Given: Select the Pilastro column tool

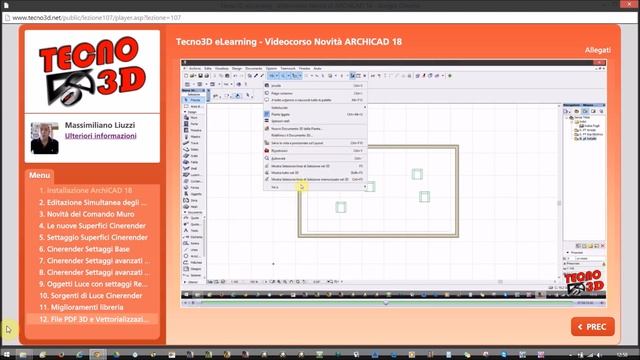Looking at the screenshot, I should 191,137.
